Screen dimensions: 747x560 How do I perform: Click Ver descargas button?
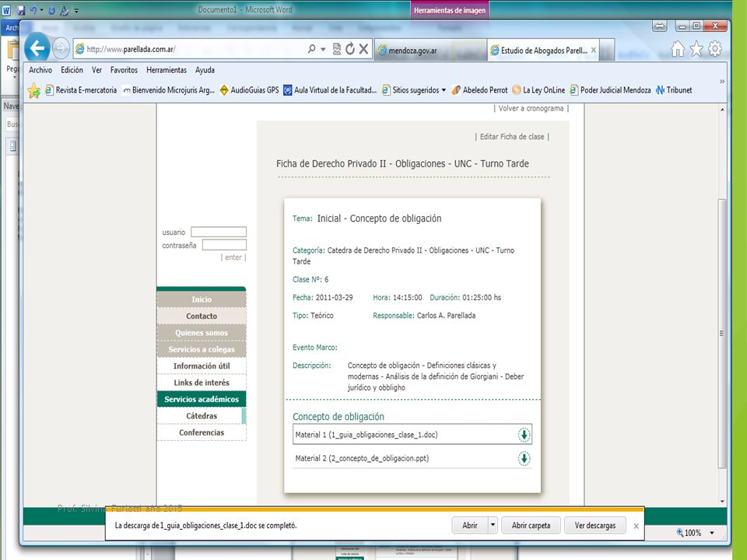point(595,525)
